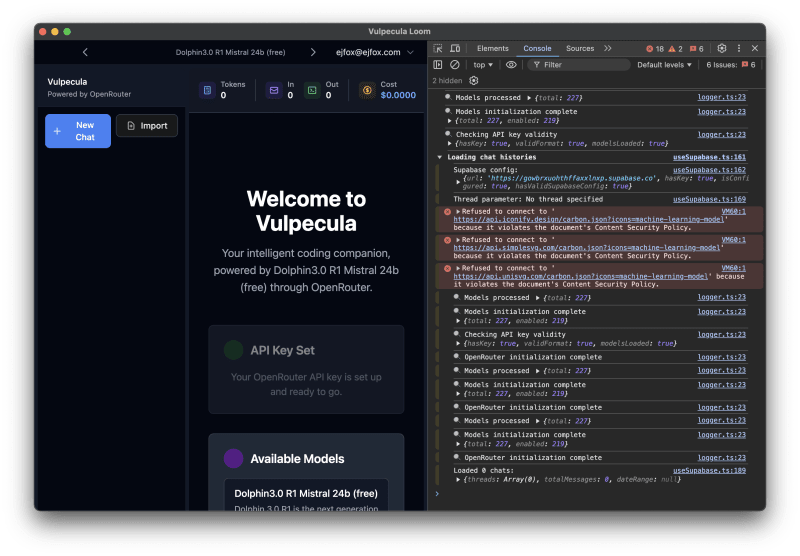Click the 'Powered by OpenRouter' subtitle
Viewport: 800px width, 556px height.
click(x=89, y=94)
